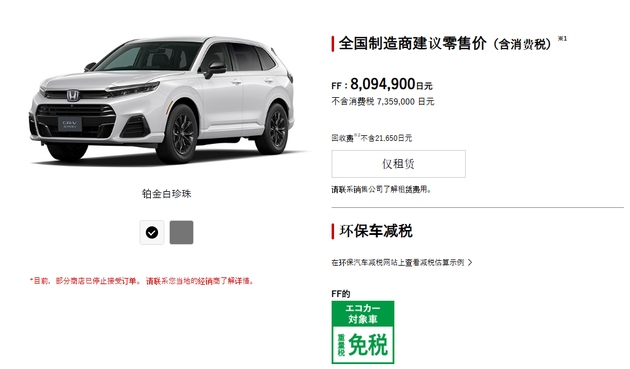This screenshot has height=369, width=630.
Task: Click the green エコカー対象車 免税 badge
Action: (363, 332)
